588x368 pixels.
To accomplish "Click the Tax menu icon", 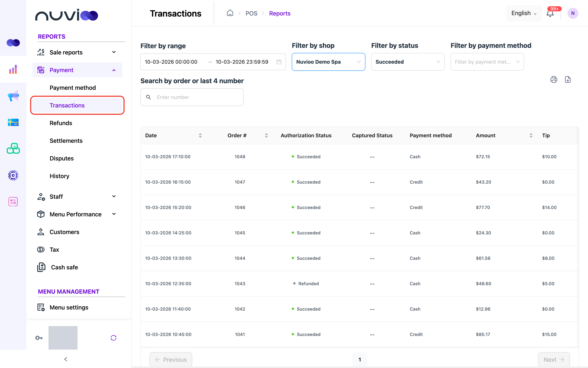I will (x=41, y=250).
